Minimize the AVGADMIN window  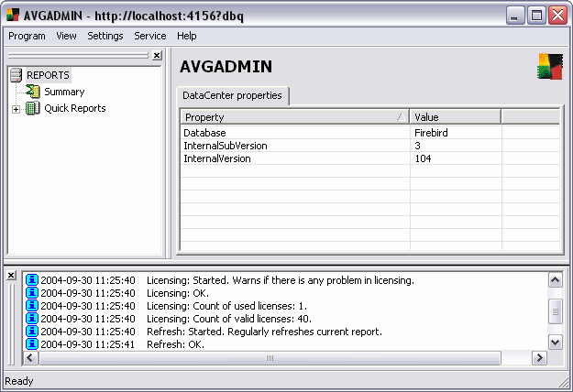point(515,16)
